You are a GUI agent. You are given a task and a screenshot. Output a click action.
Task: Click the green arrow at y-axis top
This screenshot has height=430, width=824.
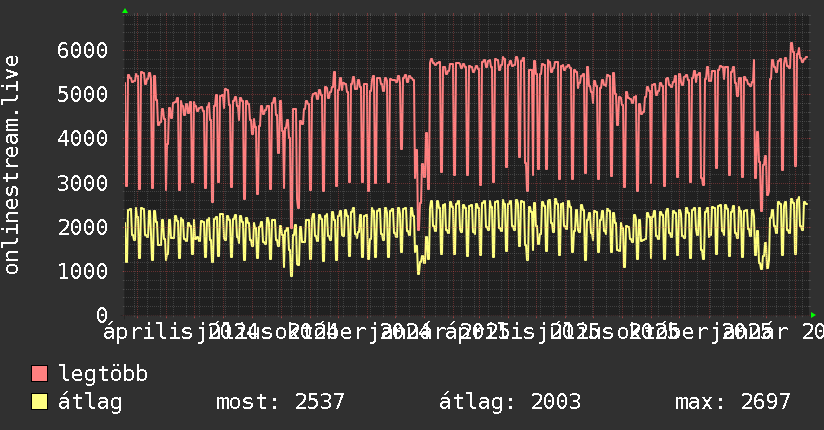tap(125, 11)
